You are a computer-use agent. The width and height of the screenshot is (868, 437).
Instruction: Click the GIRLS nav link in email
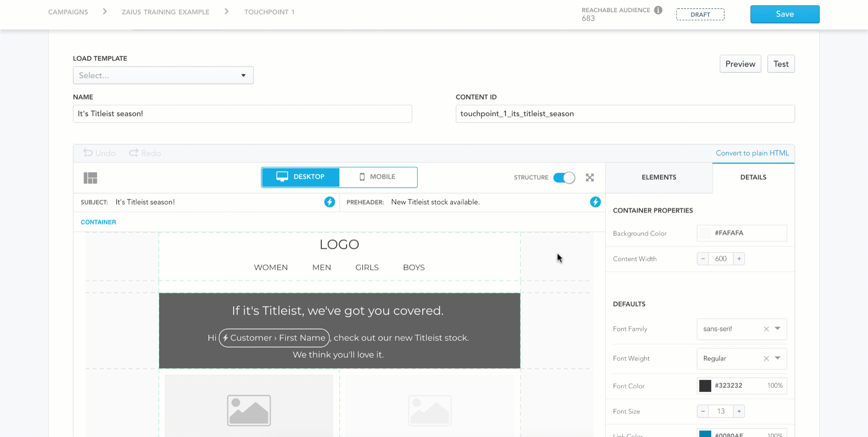(367, 268)
